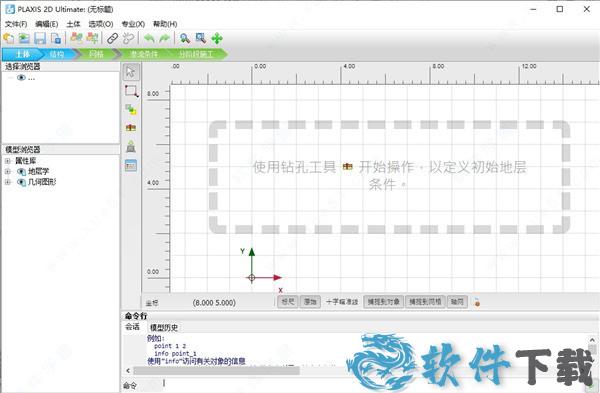Click the first materials icon after Save As
The width and height of the screenshot is (600, 393).
tap(77, 38)
